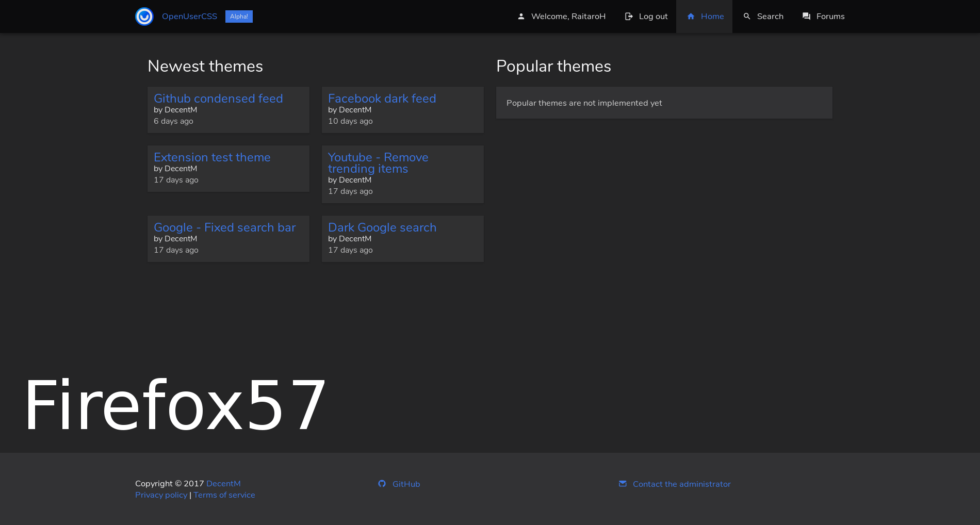
Task: Click the Home house icon
Action: pyautogui.click(x=691, y=17)
